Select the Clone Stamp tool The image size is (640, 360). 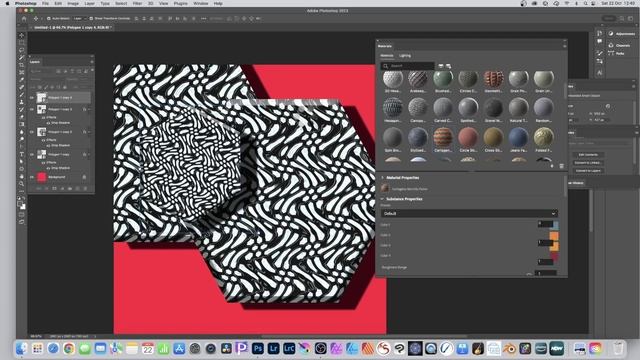pyautogui.click(x=22, y=102)
